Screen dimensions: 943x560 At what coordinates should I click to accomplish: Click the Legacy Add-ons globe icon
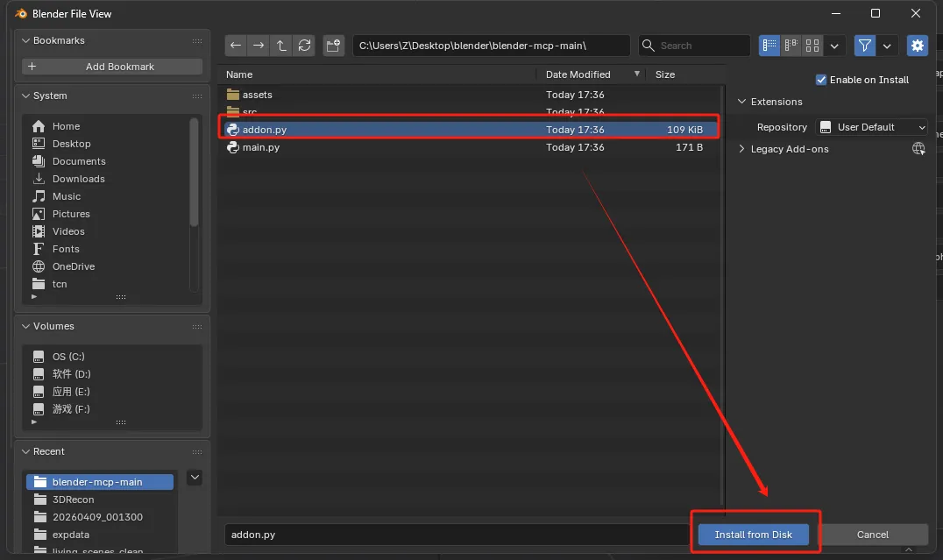point(918,149)
